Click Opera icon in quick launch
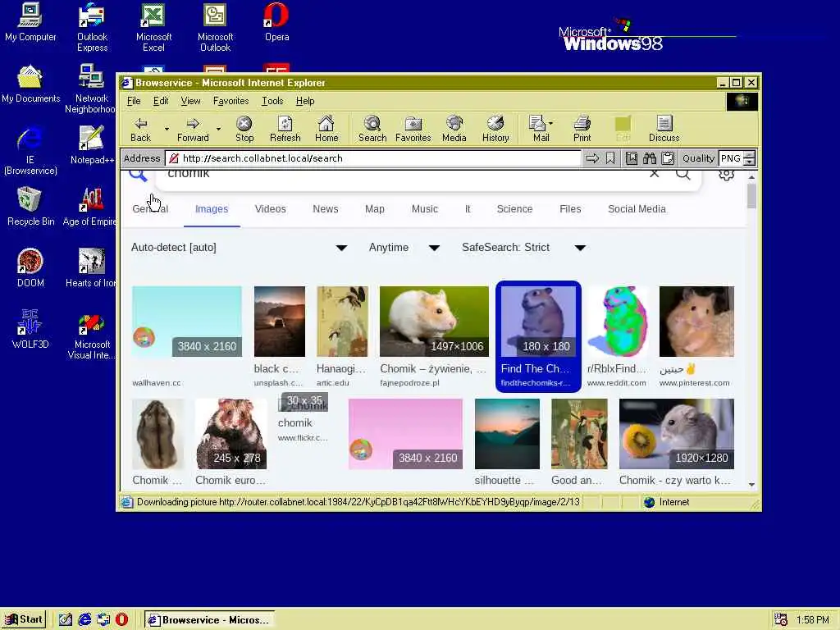 click(121, 619)
